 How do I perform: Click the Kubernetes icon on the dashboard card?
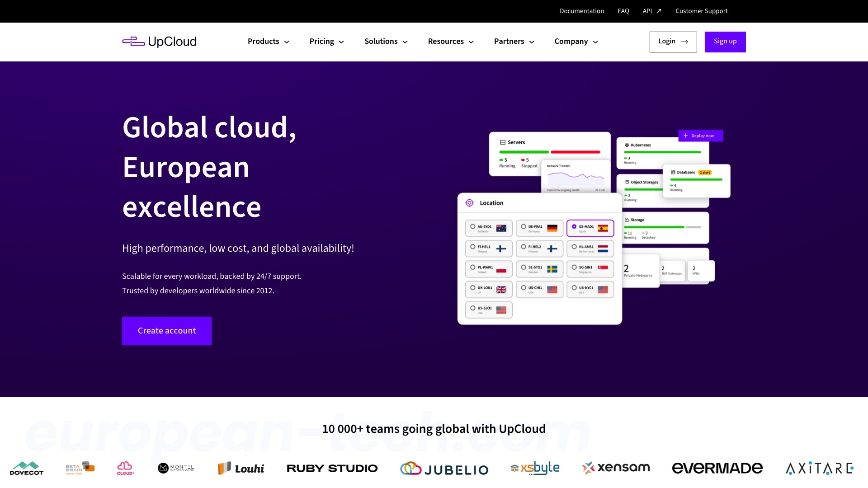(626, 145)
